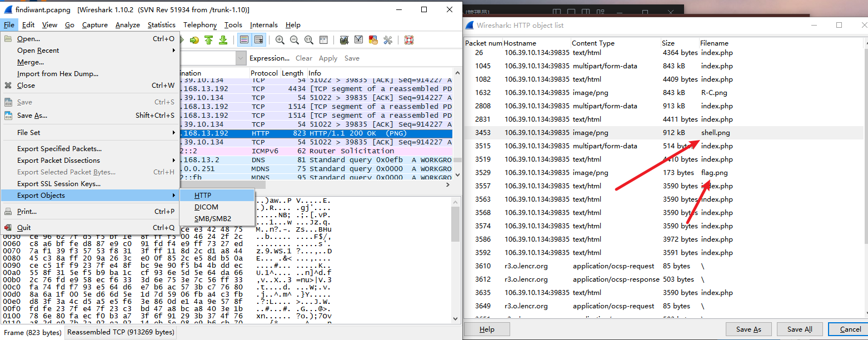Switch to Reassembled TCP (913269 bytes) tab
The image size is (868, 340).
click(121, 332)
